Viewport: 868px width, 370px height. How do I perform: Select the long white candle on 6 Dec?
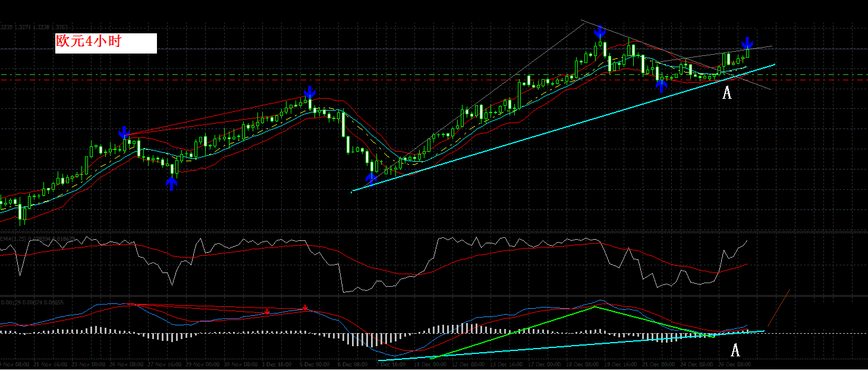tap(343, 124)
